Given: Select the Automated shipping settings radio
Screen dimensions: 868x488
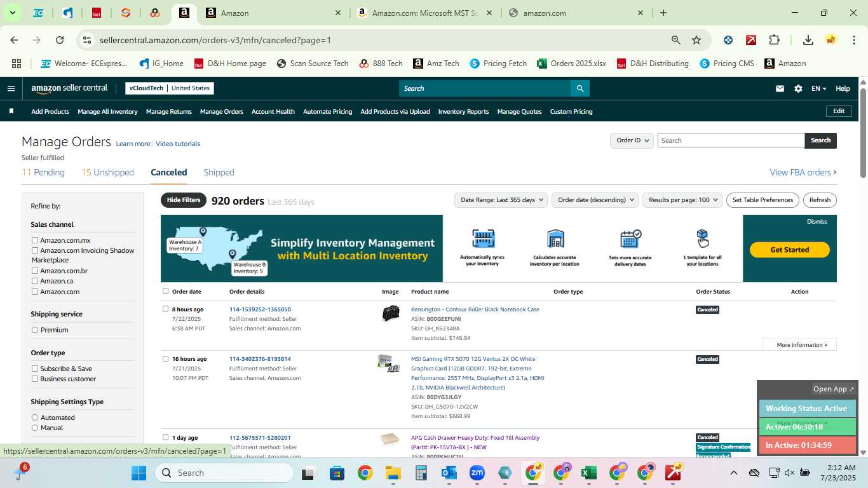Looking at the screenshot, I should pos(35,417).
